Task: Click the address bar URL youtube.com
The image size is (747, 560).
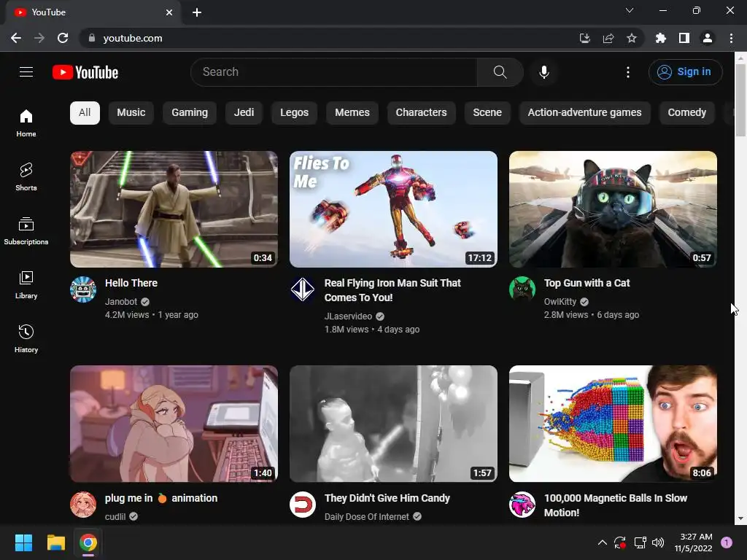Action: pyautogui.click(x=133, y=38)
